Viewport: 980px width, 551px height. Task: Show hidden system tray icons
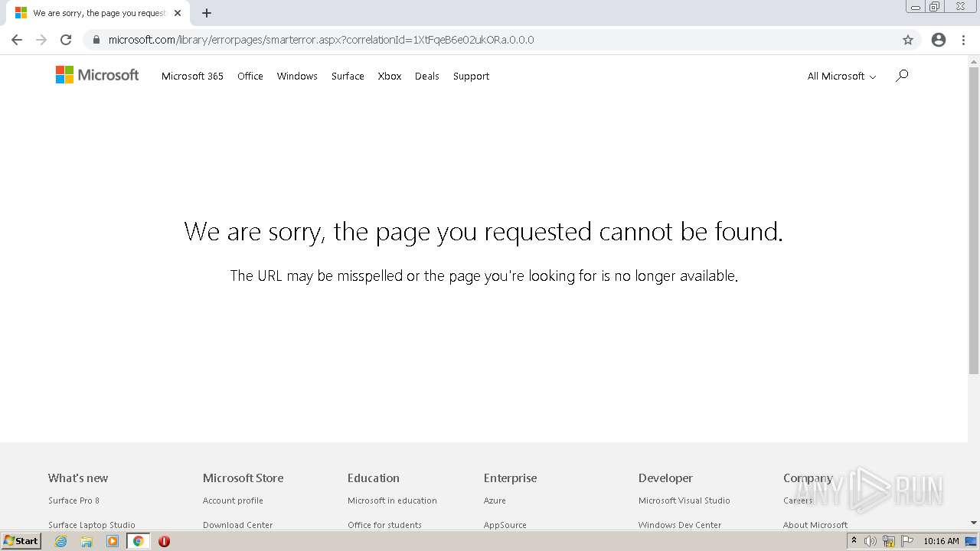pos(854,541)
